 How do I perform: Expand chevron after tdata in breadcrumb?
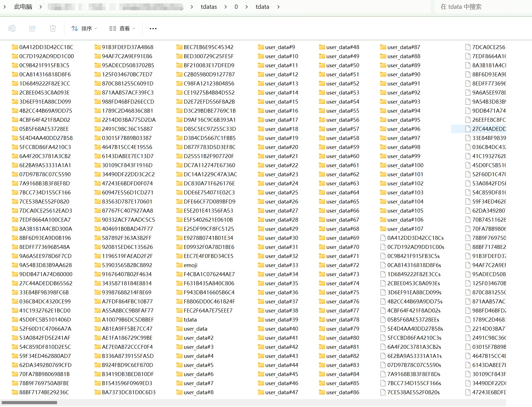coord(278,7)
